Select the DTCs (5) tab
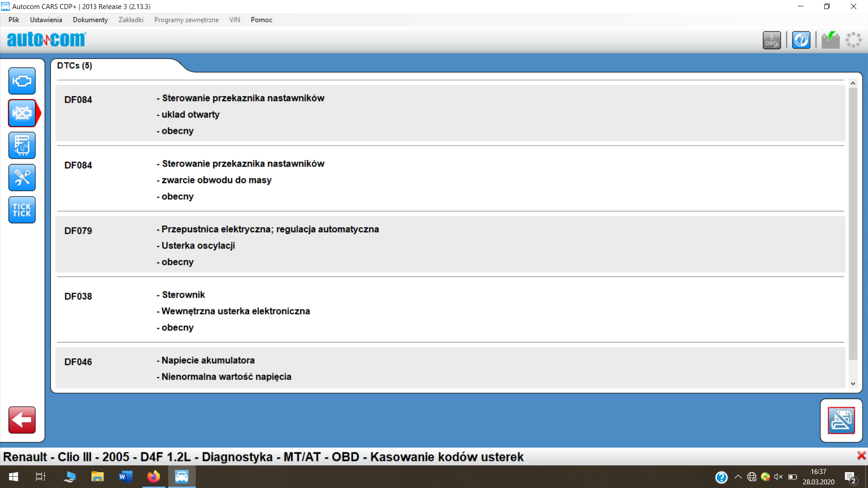 click(75, 66)
